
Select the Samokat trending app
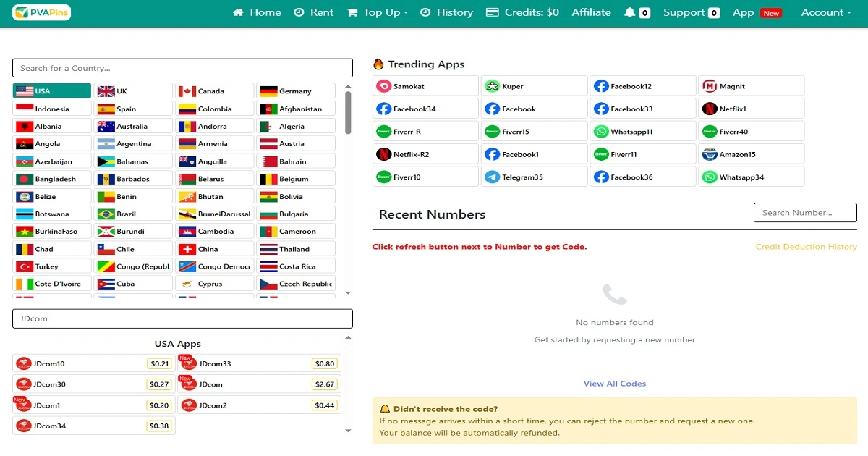425,86
